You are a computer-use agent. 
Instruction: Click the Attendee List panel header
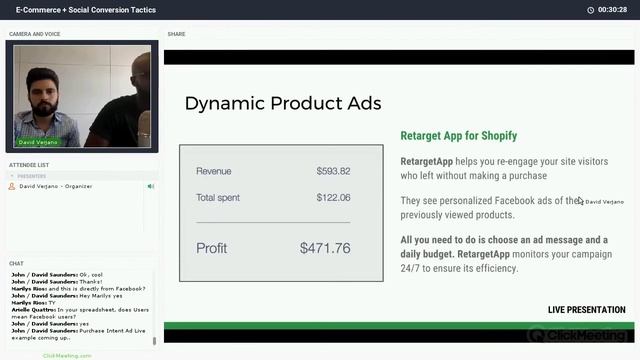(x=29, y=165)
